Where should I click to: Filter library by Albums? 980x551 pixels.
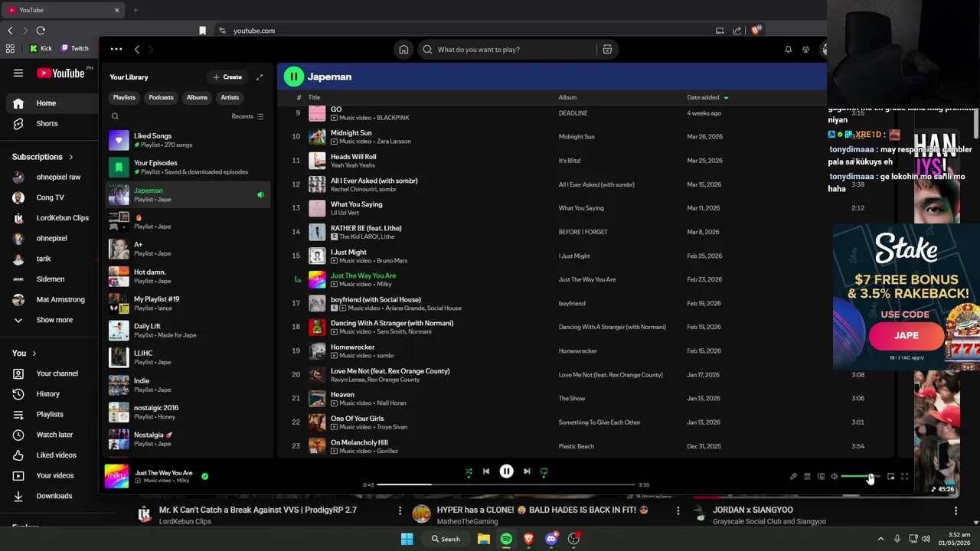pos(197,97)
